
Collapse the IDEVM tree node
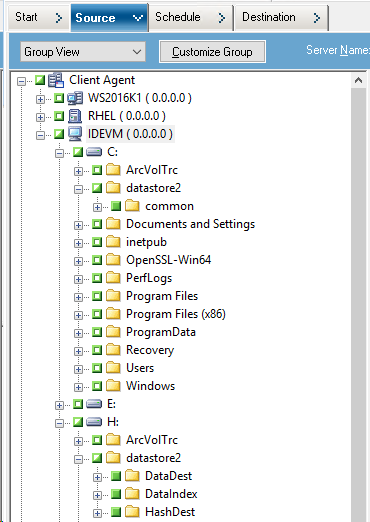[40, 135]
